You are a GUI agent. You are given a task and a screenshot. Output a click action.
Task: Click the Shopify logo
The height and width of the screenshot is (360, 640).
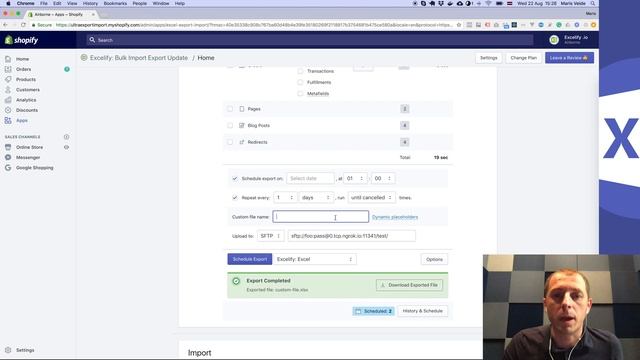pyautogui.click(x=21, y=40)
